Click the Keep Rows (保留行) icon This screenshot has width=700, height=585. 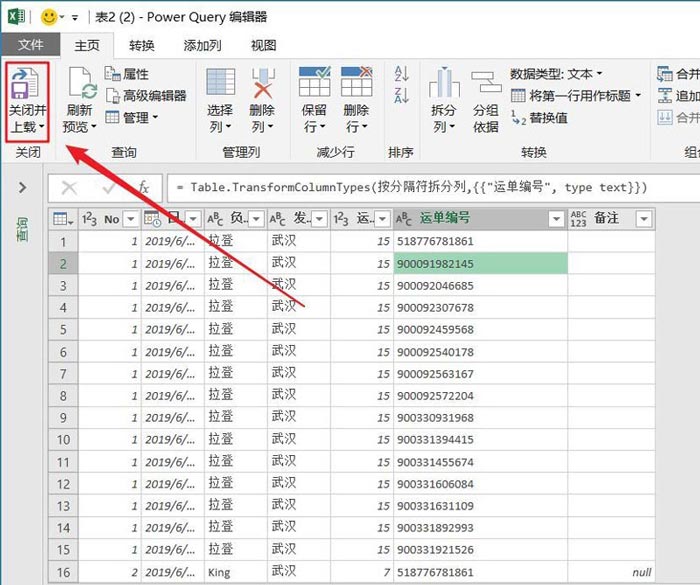(314, 81)
